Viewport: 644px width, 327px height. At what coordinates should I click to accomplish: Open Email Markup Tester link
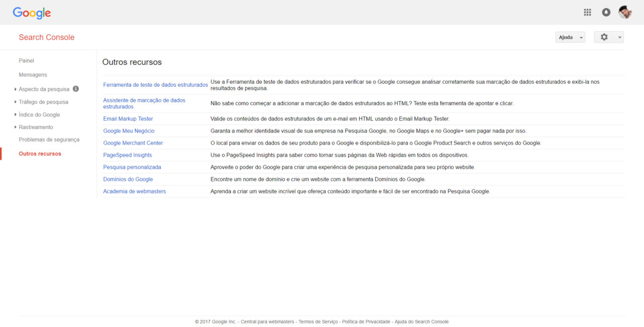coord(128,119)
